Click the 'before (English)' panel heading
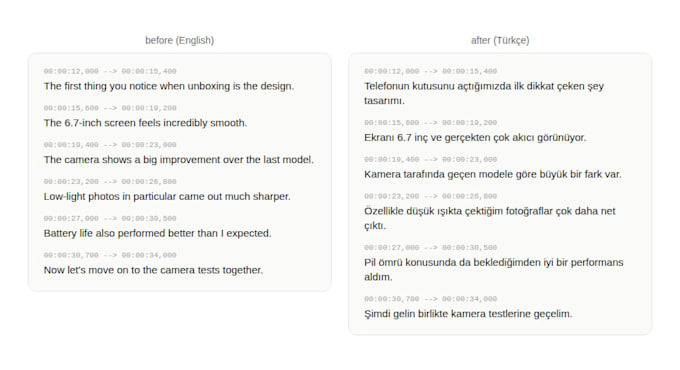 pos(180,40)
